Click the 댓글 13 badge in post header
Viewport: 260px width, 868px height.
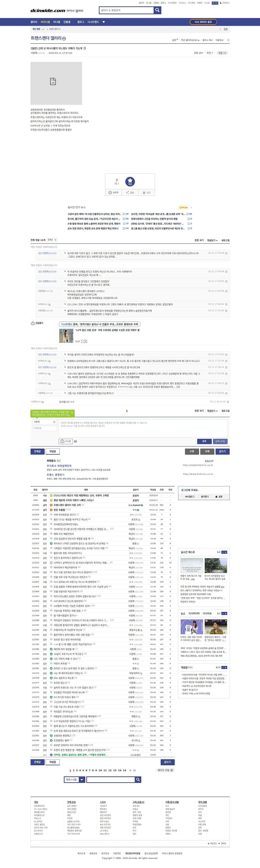[x=222, y=53]
